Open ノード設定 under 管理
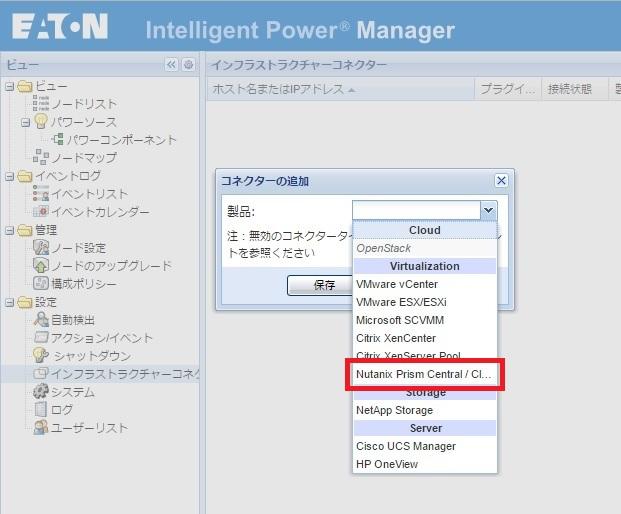Viewport: 621px width, 514px height. click(x=78, y=248)
